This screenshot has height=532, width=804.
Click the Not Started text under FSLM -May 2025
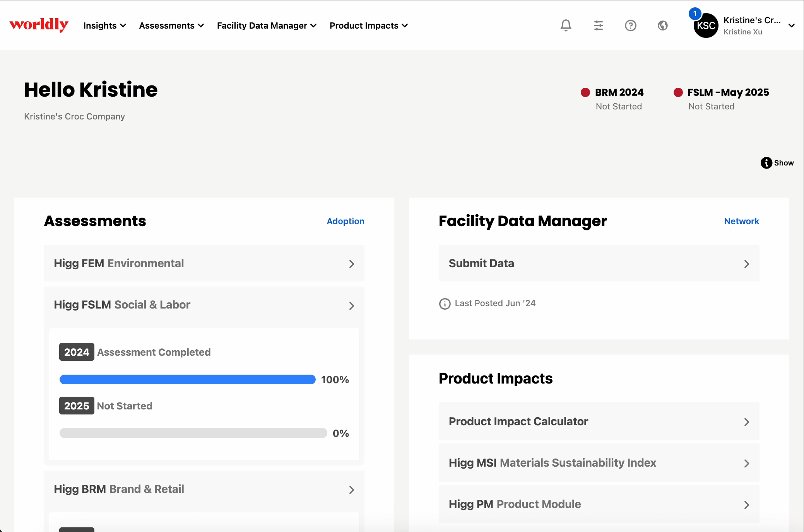pyautogui.click(x=711, y=106)
